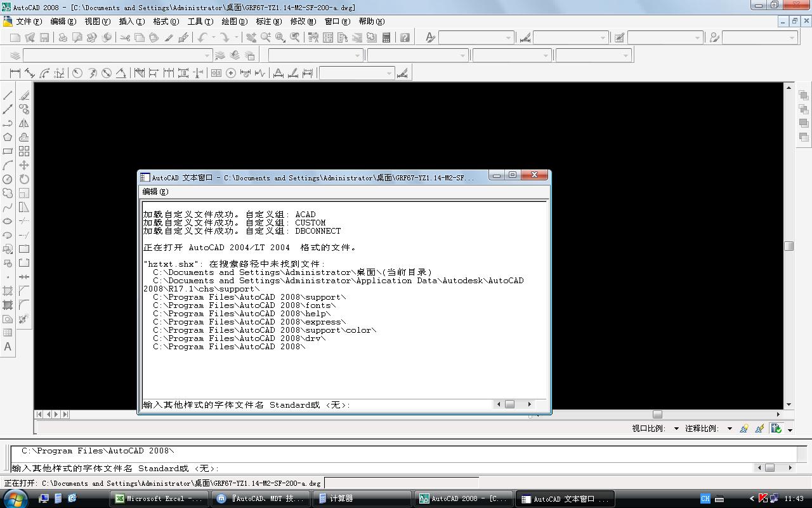Click the Angular dimension icon
Image resolution: width=812 pixels, height=508 pixels.
(x=121, y=73)
